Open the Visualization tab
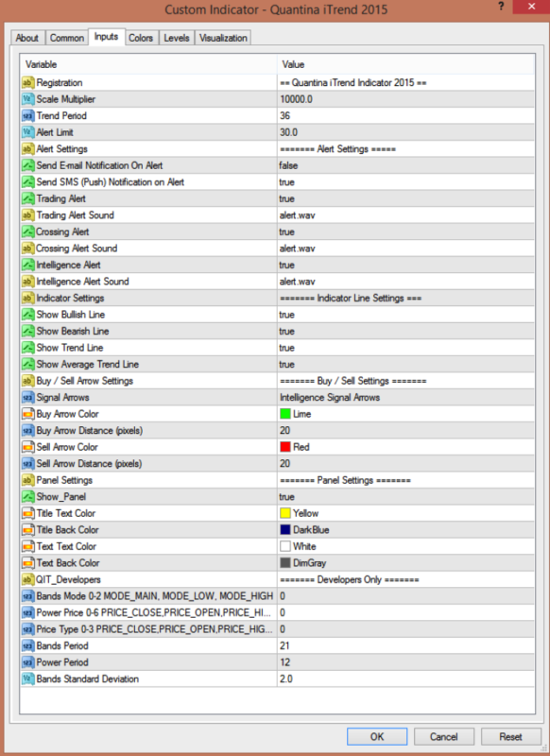 coord(223,38)
